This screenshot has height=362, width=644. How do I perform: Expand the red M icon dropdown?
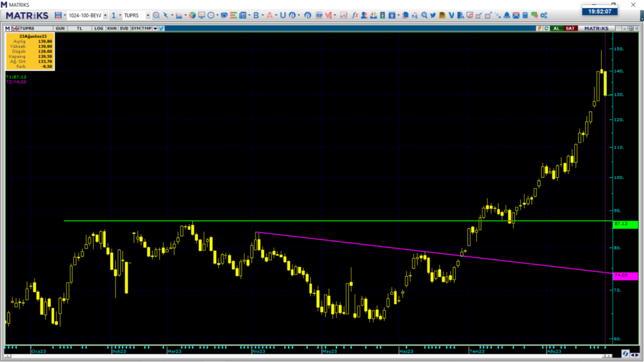point(335,16)
